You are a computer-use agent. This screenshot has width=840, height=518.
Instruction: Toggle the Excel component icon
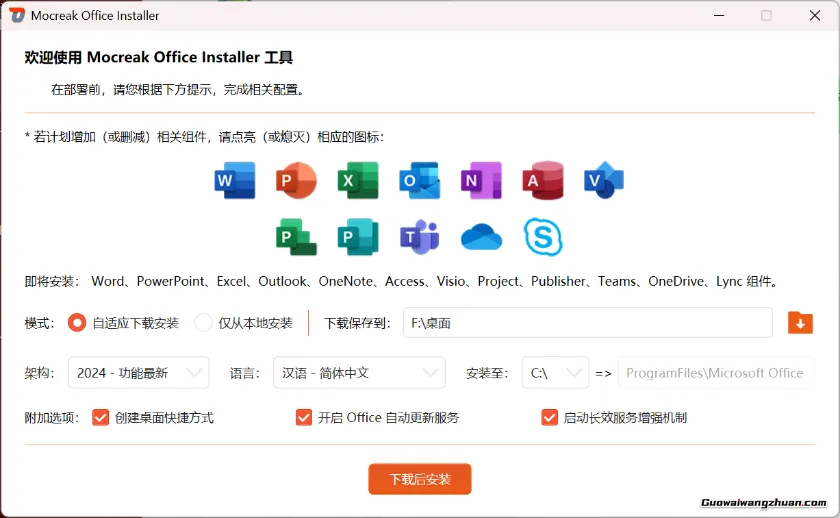[358, 181]
